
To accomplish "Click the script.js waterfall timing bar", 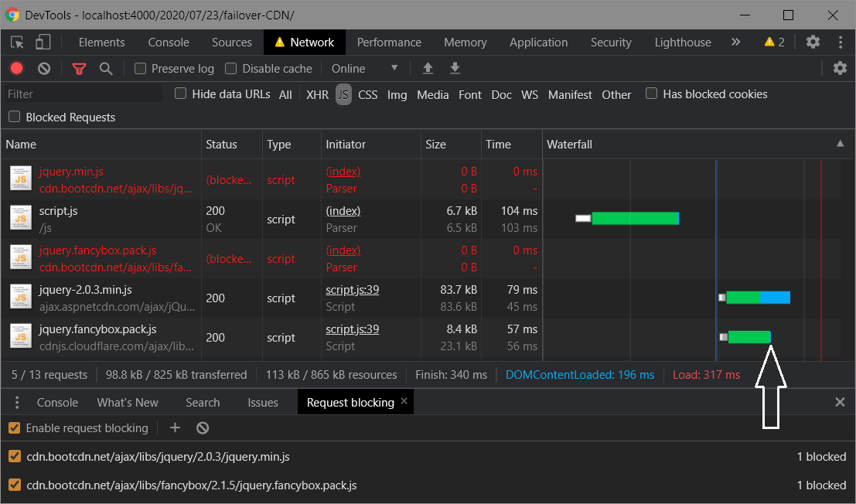I will [627, 218].
